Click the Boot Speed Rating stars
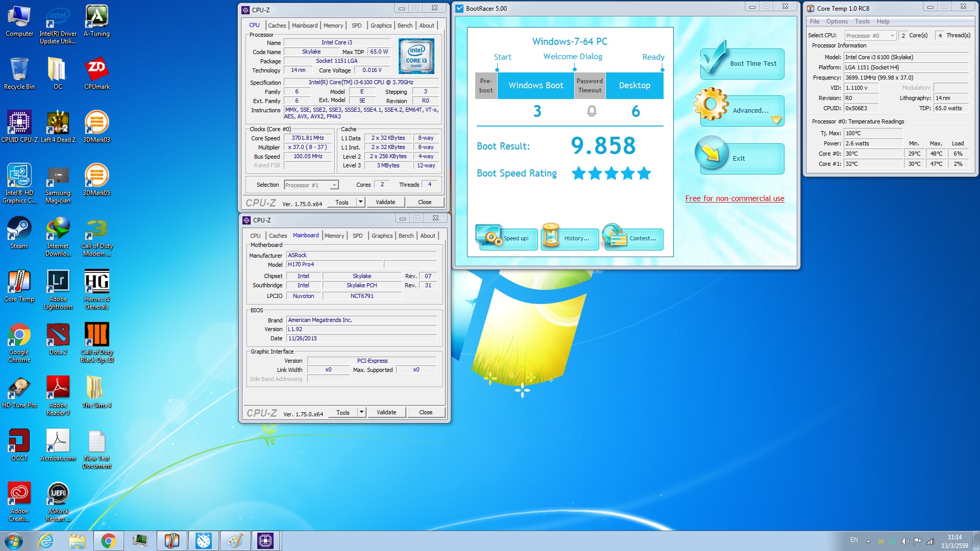The image size is (980, 551). point(611,173)
